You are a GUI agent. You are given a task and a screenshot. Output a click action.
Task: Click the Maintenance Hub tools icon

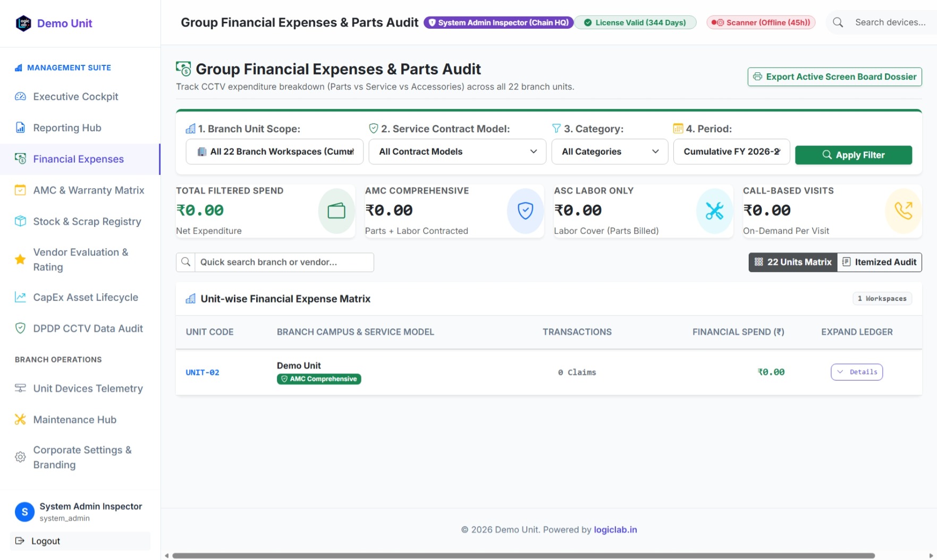[20, 420]
